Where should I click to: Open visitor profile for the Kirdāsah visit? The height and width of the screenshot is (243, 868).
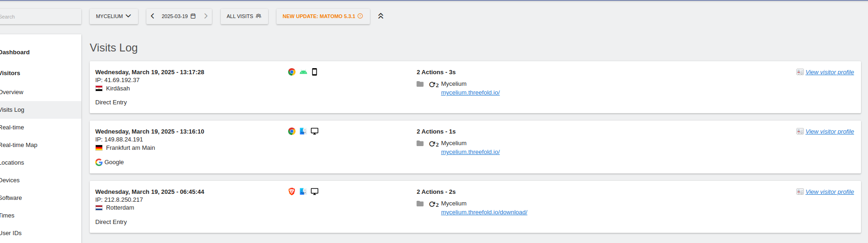coord(829,72)
